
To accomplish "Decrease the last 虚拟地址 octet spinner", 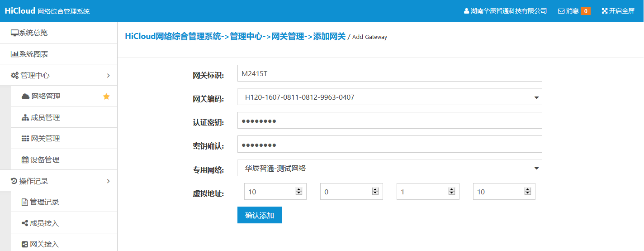I will click(528, 194).
